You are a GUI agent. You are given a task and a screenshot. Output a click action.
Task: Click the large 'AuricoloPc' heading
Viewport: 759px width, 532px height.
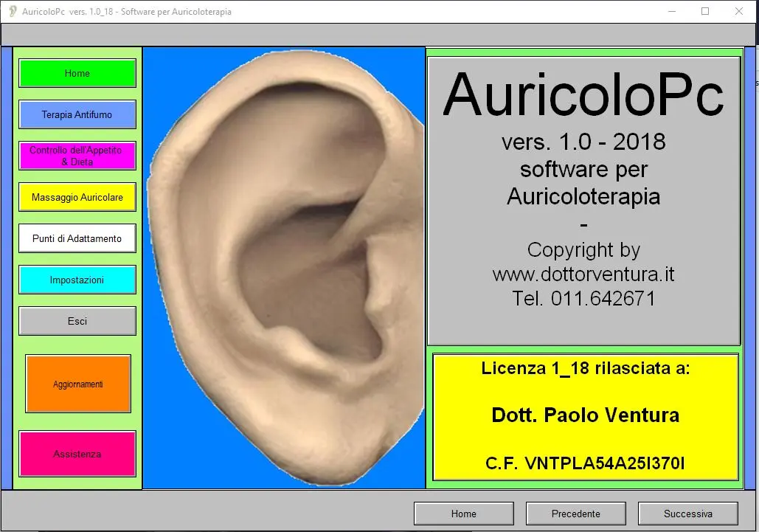[x=583, y=94]
